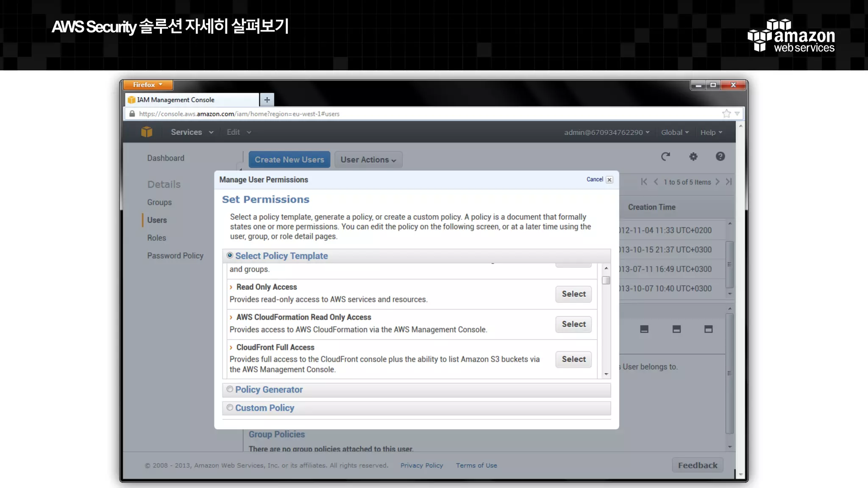Click Cancel in Manage User Permissions

(x=595, y=180)
